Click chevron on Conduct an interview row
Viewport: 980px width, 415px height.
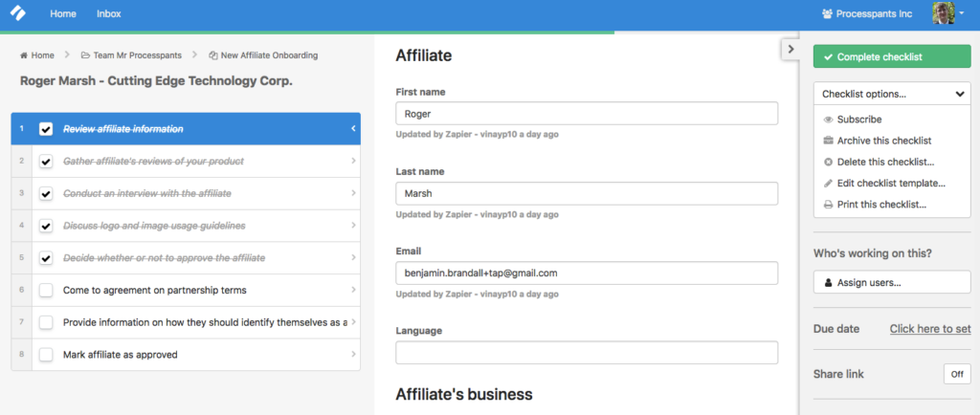353,193
